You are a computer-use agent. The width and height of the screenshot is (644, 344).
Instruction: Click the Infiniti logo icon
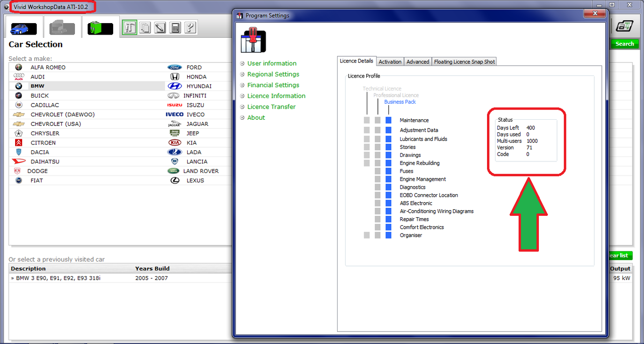[x=174, y=96]
